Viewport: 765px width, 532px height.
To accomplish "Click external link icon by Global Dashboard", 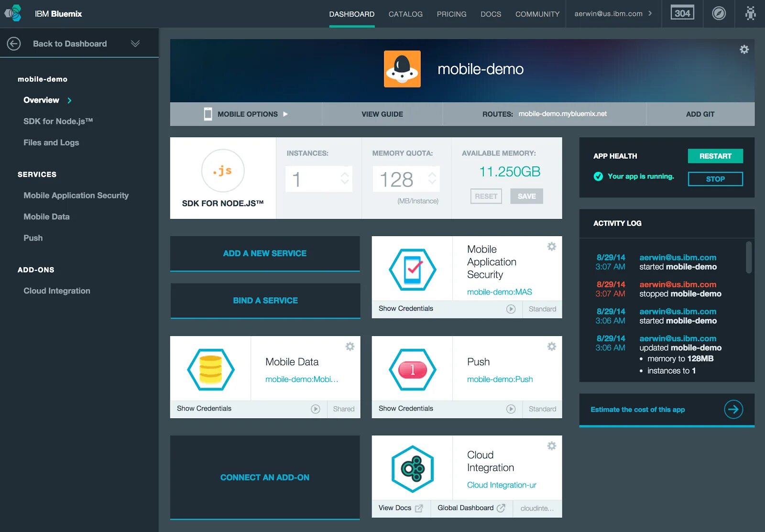I will (x=501, y=508).
